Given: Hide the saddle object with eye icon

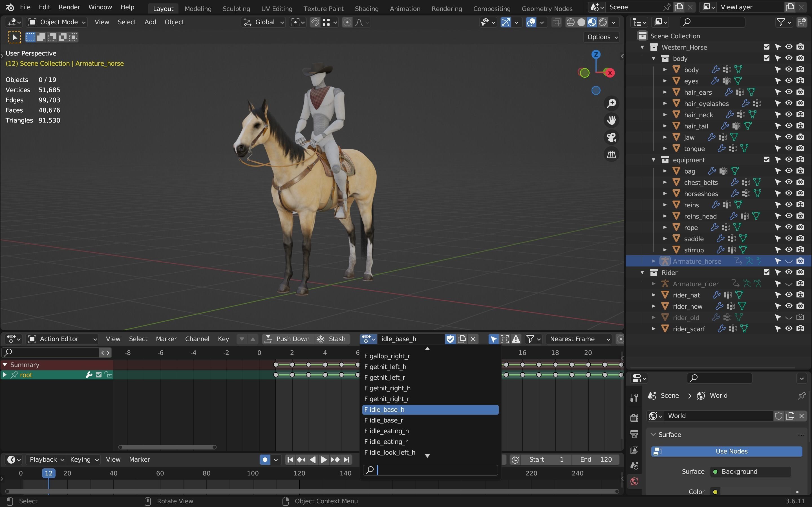Looking at the screenshot, I should pos(789,238).
